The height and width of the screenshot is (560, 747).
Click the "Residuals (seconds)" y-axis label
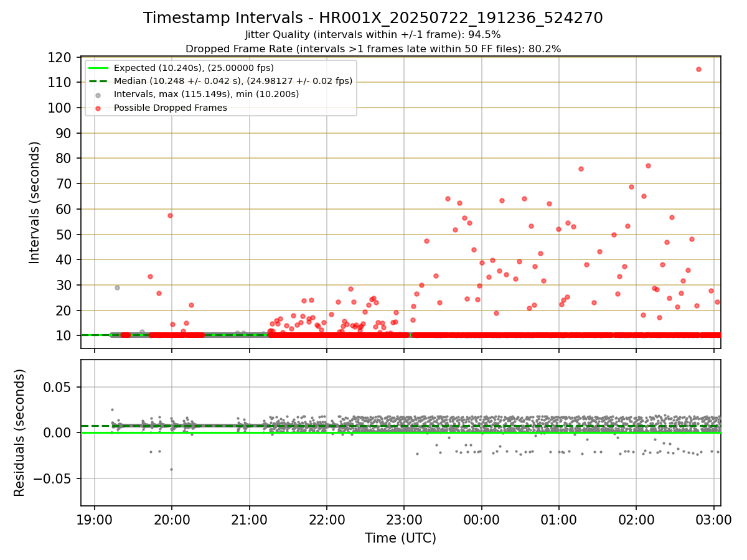click(x=20, y=432)
